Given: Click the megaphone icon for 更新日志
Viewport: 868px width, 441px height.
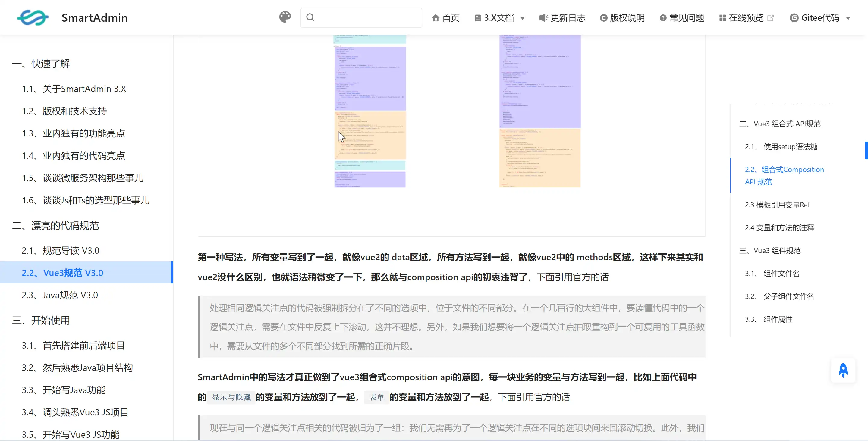Looking at the screenshot, I should (543, 18).
